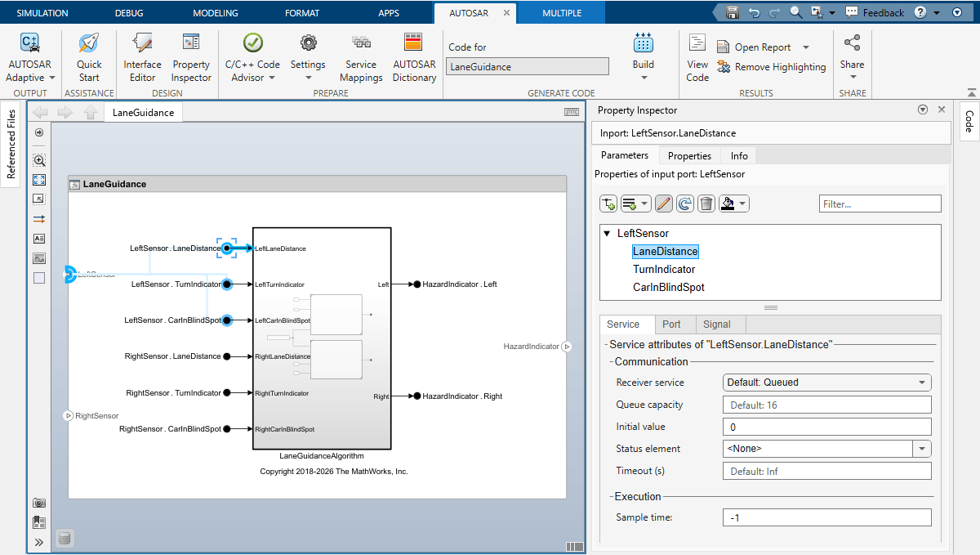Click the Feedback button
This screenshot has height=555, width=980.
(x=875, y=12)
